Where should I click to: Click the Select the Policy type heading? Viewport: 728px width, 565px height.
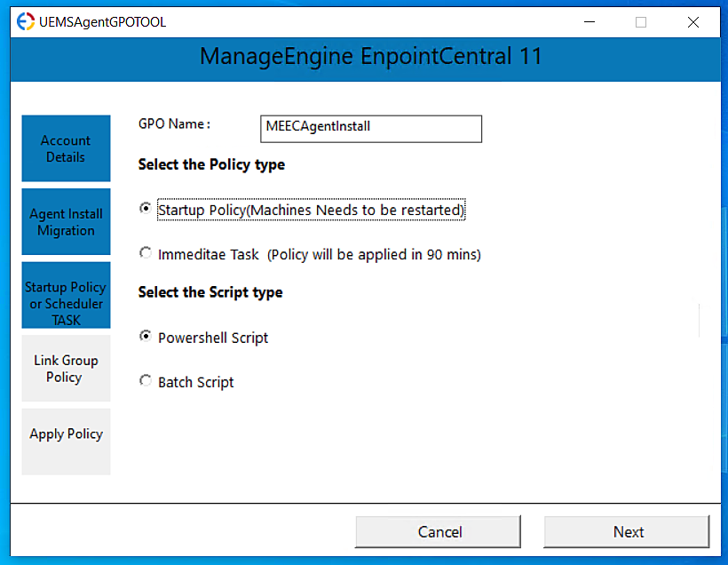click(210, 164)
